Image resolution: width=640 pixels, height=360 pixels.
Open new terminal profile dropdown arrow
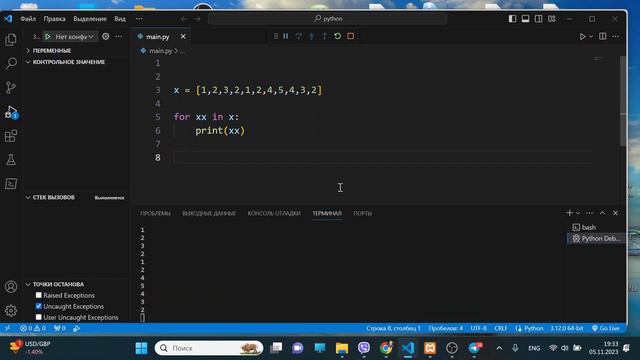[x=578, y=213]
